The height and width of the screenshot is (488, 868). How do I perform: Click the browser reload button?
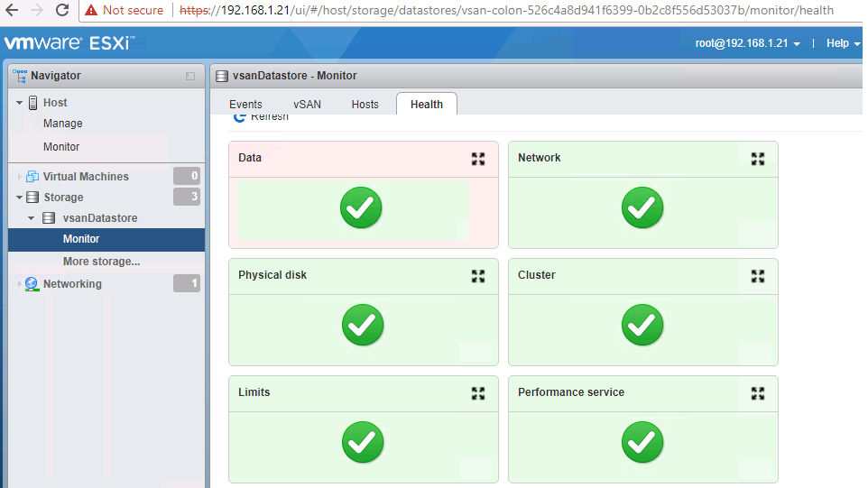click(x=62, y=10)
